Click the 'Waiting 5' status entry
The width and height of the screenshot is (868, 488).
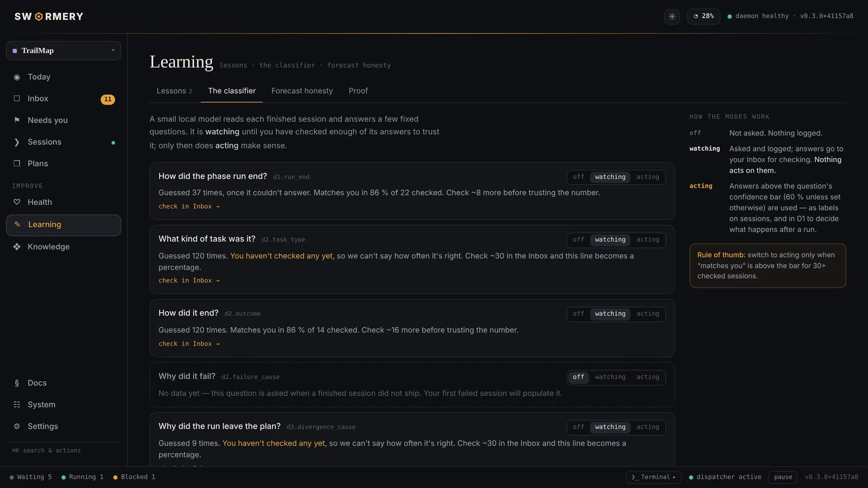point(31,477)
